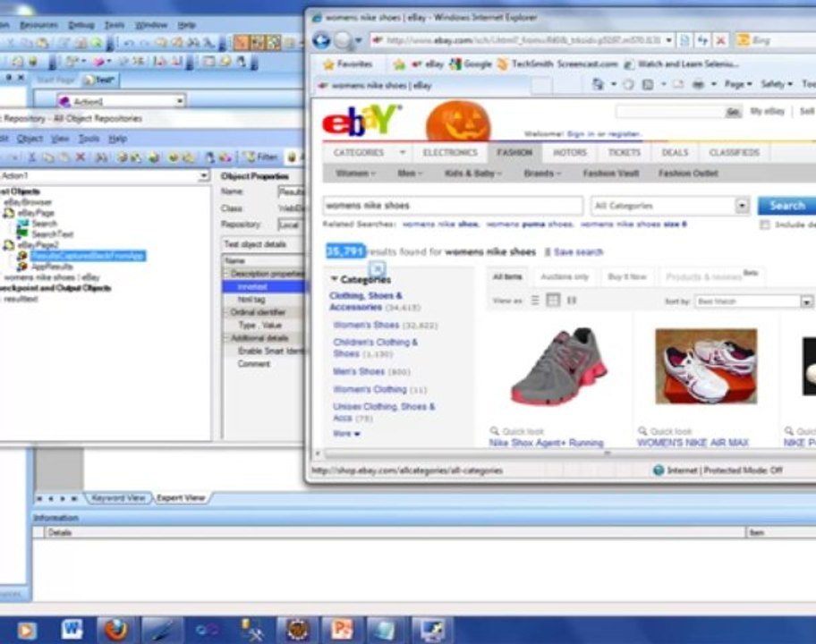Click the QTP Undo toolbar icon
The width and height of the screenshot is (816, 644).
(x=128, y=43)
